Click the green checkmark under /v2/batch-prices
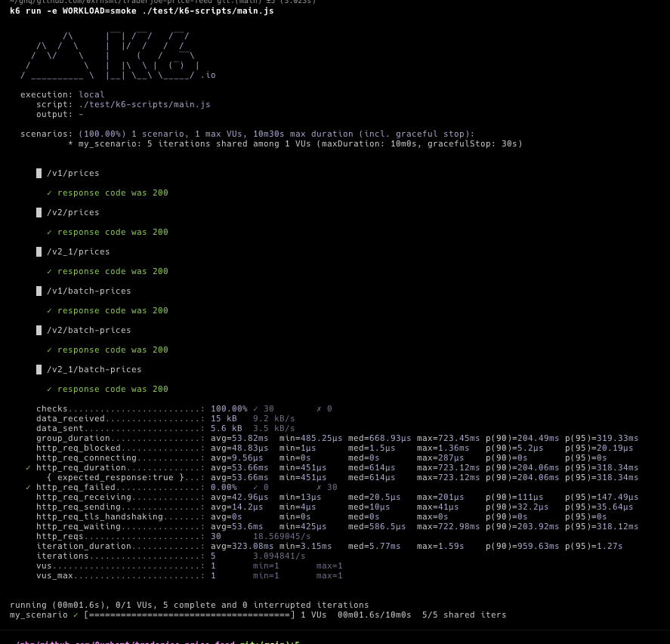The height and width of the screenshot is (644, 670). tap(49, 350)
